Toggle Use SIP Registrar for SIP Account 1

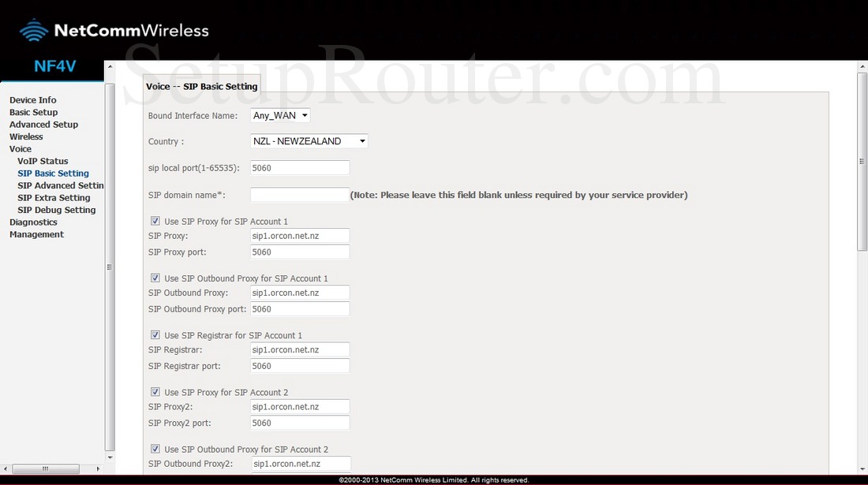[155, 335]
